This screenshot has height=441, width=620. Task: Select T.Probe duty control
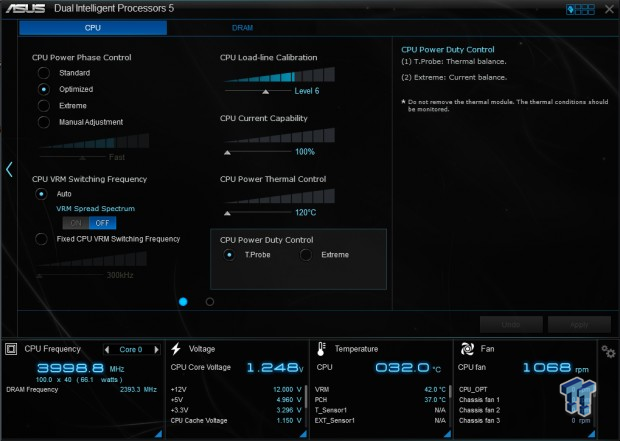pos(229,255)
